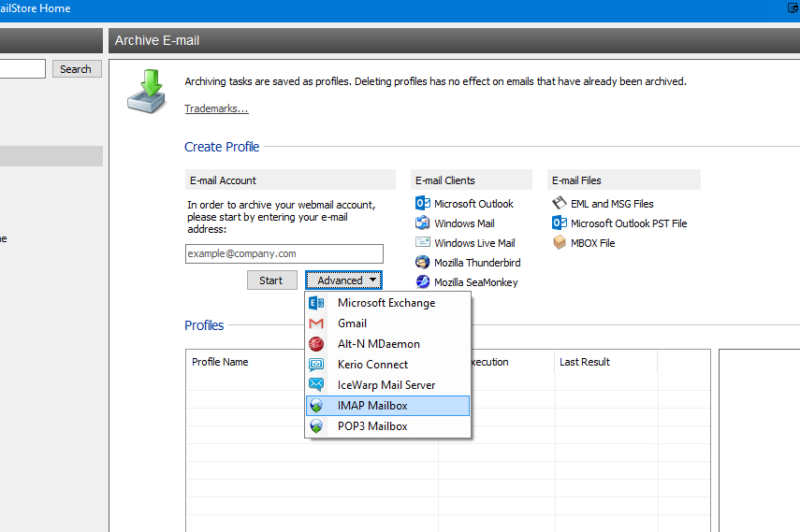The image size is (800, 532).
Task: Select Alt-N MDaemon menu entry
Action: coord(387,344)
